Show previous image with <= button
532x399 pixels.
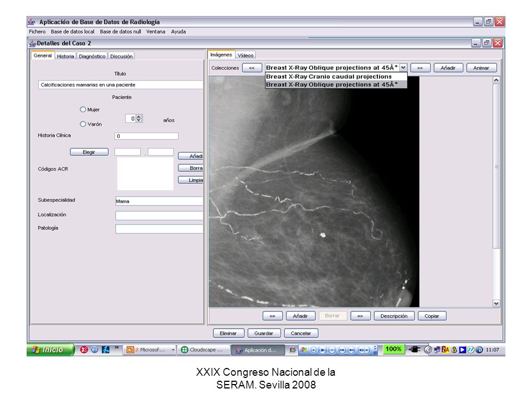coord(273,316)
